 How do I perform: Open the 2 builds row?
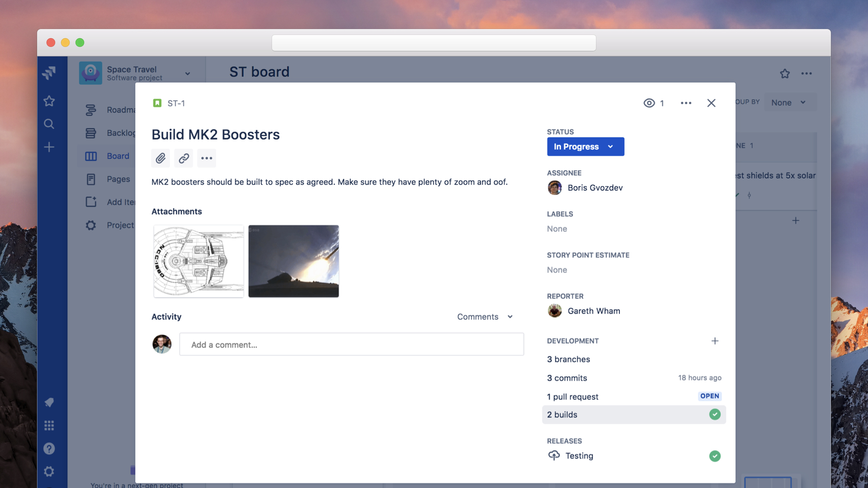pos(634,414)
